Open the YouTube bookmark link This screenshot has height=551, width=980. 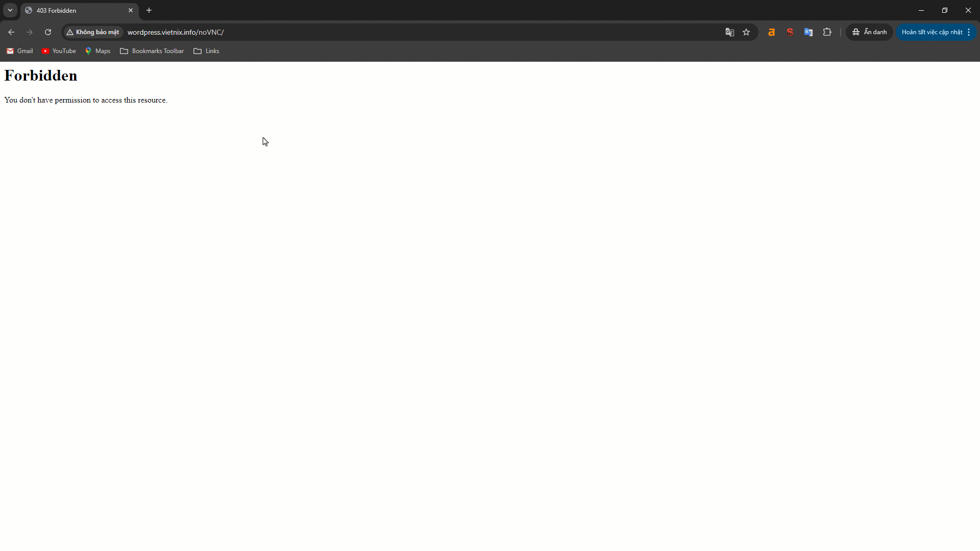click(x=59, y=51)
